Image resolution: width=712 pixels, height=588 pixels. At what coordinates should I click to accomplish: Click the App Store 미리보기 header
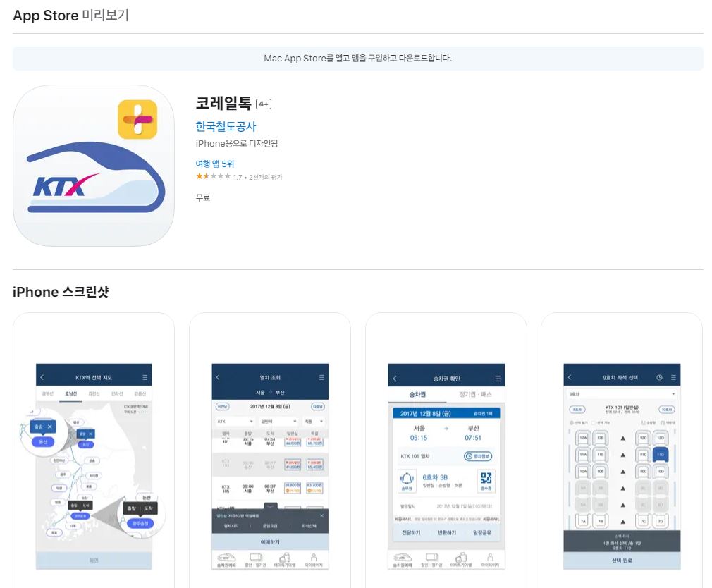(70, 15)
